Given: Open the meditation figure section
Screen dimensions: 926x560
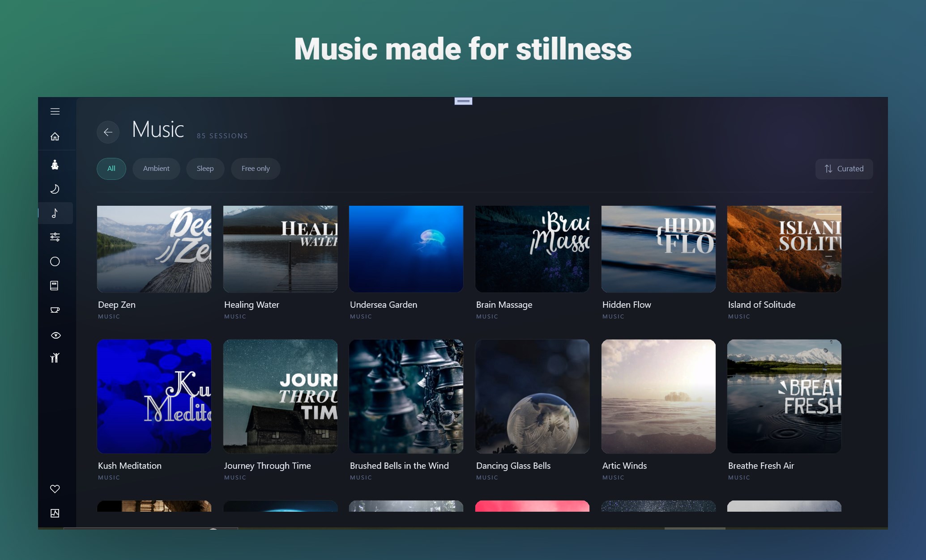Looking at the screenshot, I should 55,165.
